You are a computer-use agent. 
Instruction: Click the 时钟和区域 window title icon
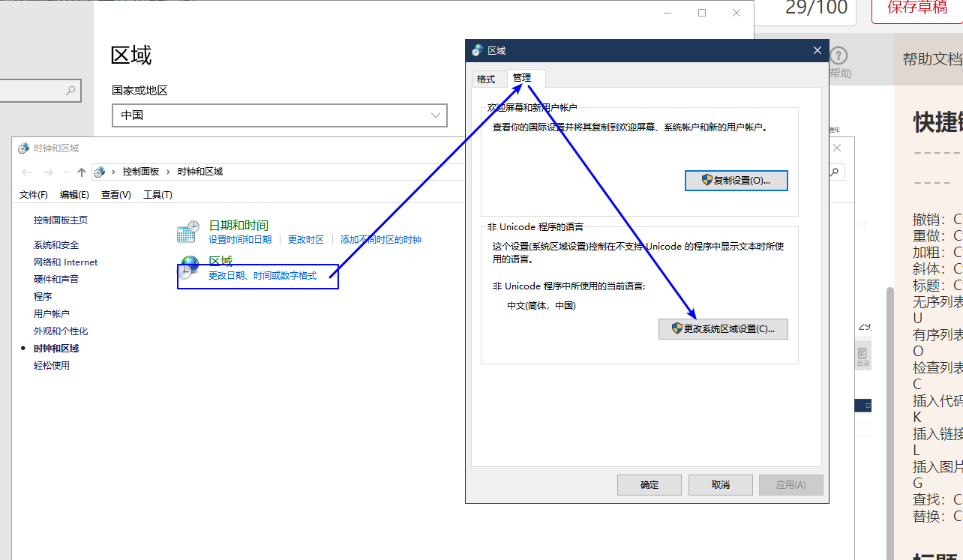click(23, 148)
